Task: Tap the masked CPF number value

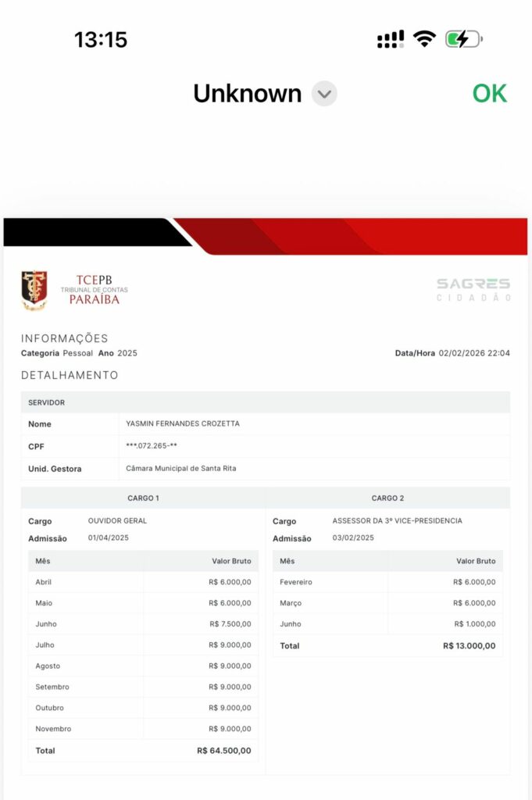Action: point(156,446)
